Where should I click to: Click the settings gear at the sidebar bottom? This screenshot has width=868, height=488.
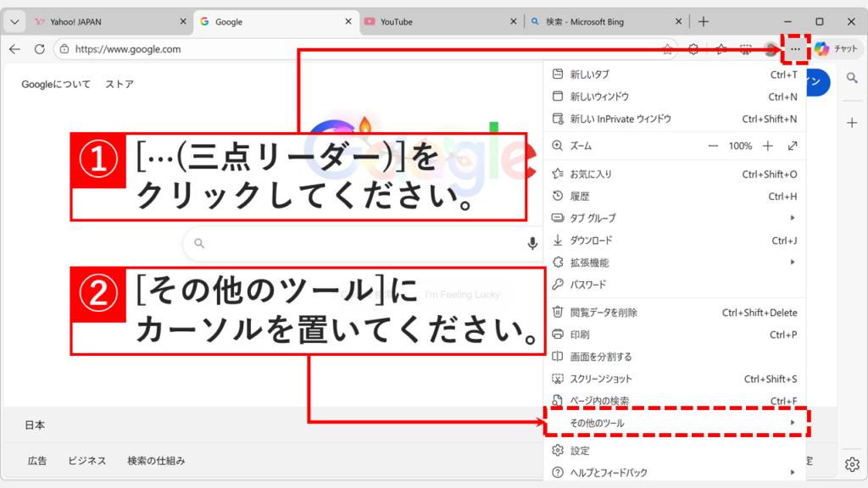(x=852, y=463)
